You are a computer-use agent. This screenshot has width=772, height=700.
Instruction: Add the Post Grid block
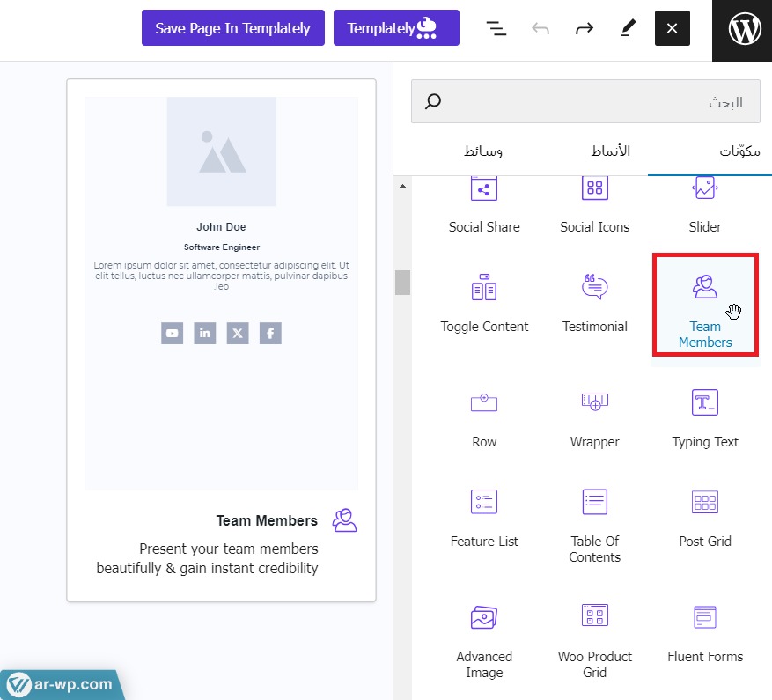tap(705, 519)
